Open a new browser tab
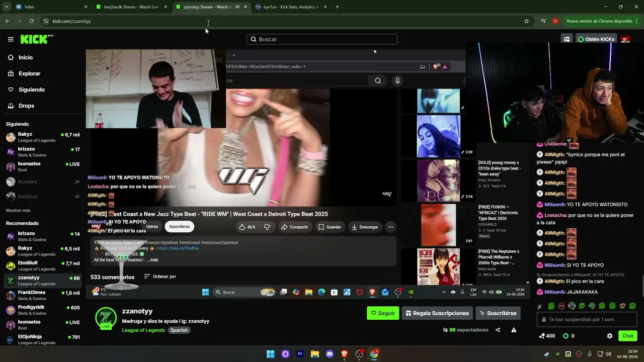The height and width of the screenshot is (362, 644). (337, 7)
